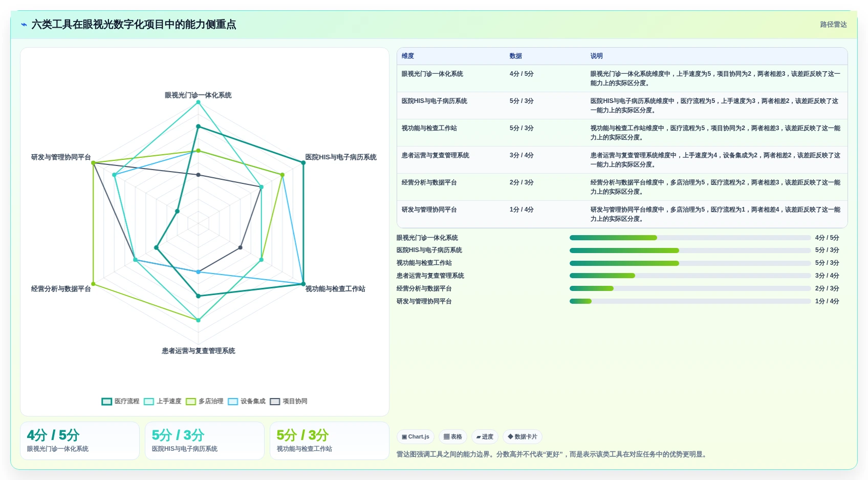This screenshot has height=480, width=868.
Task: Click the radar axis label 患者运营与复查管理系统
Action: coord(199,351)
